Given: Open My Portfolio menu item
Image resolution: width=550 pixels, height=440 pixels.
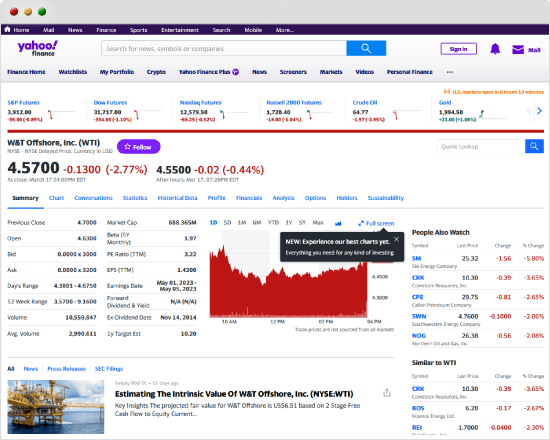Looking at the screenshot, I should pos(117,72).
